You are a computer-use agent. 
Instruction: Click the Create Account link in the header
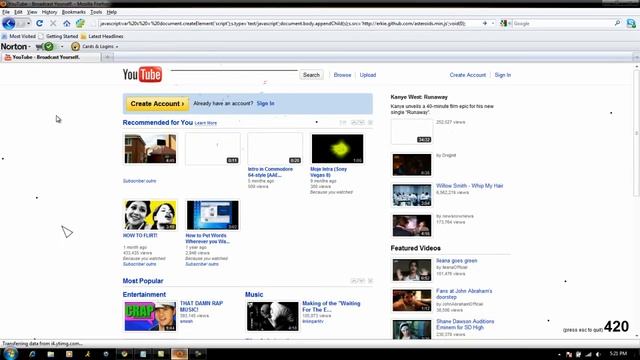click(468, 75)
